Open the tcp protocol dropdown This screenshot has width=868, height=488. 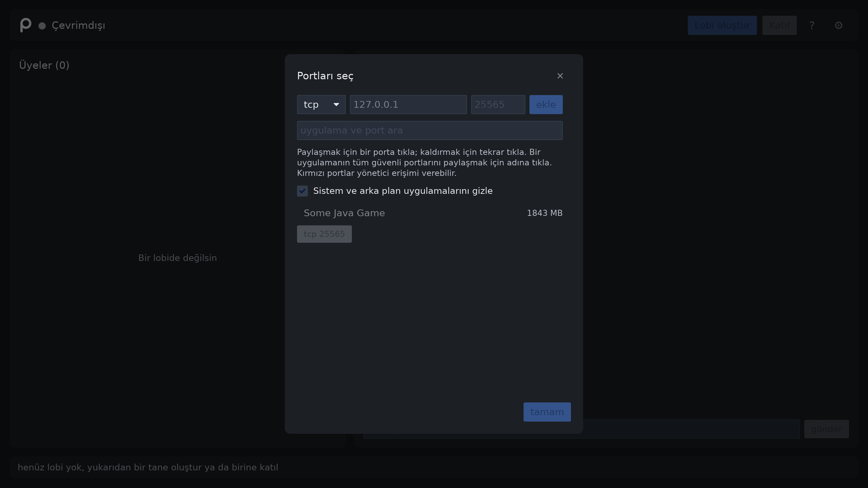point(321,104)
